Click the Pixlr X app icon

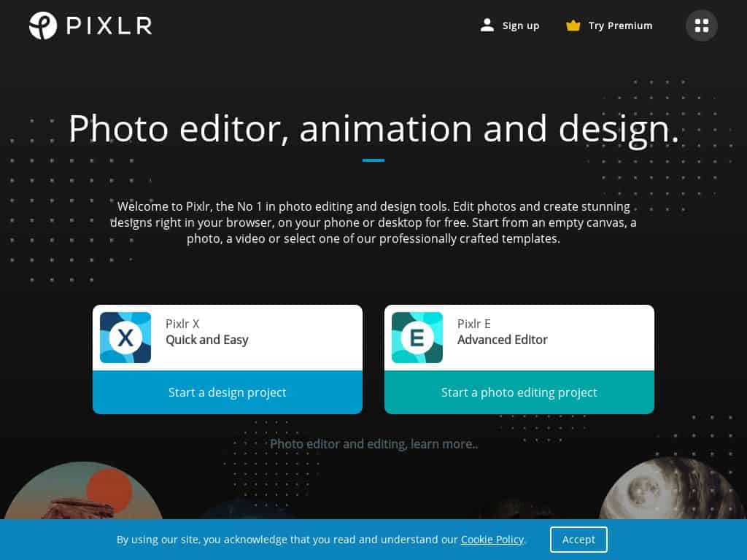click(125, 338)
